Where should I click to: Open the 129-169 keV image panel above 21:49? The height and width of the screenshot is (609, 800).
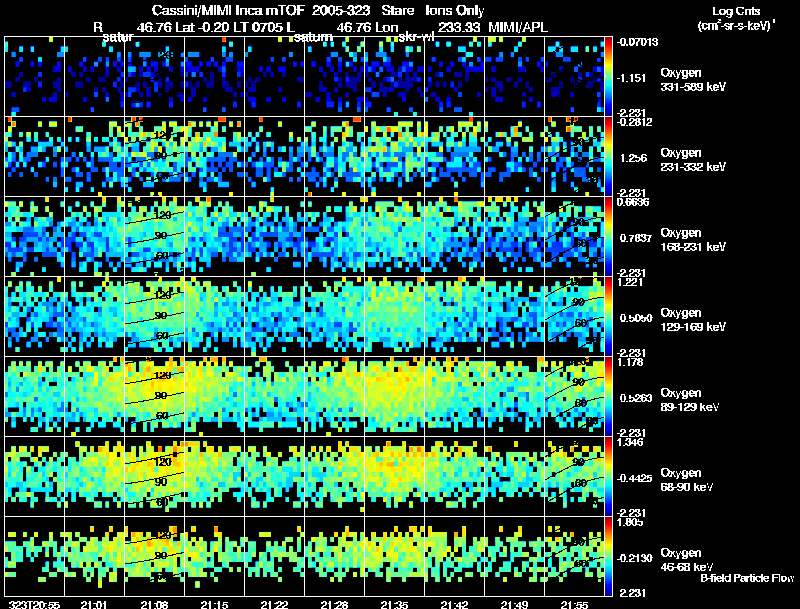(514, 317)
